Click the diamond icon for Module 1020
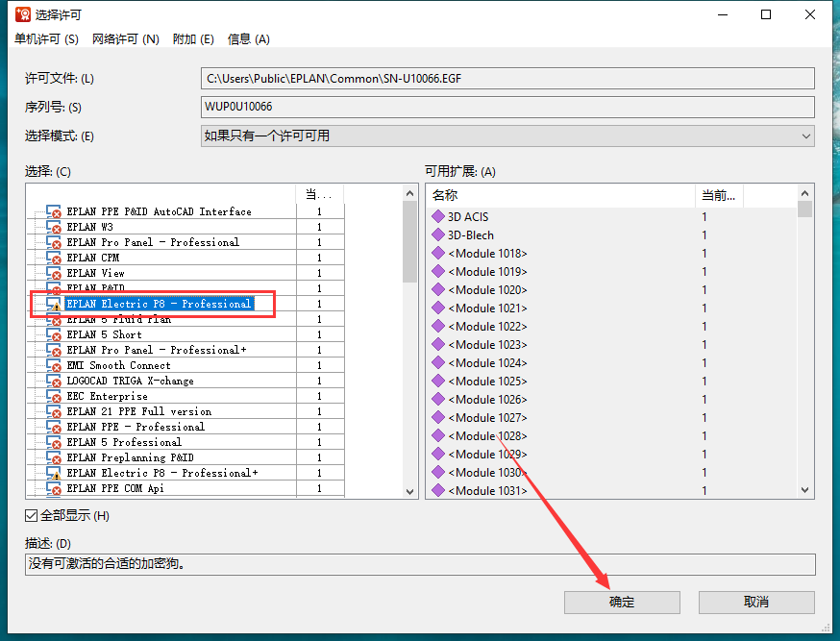Screen dimensions: 840x641 pyautogui.click(x=438, y=289)
